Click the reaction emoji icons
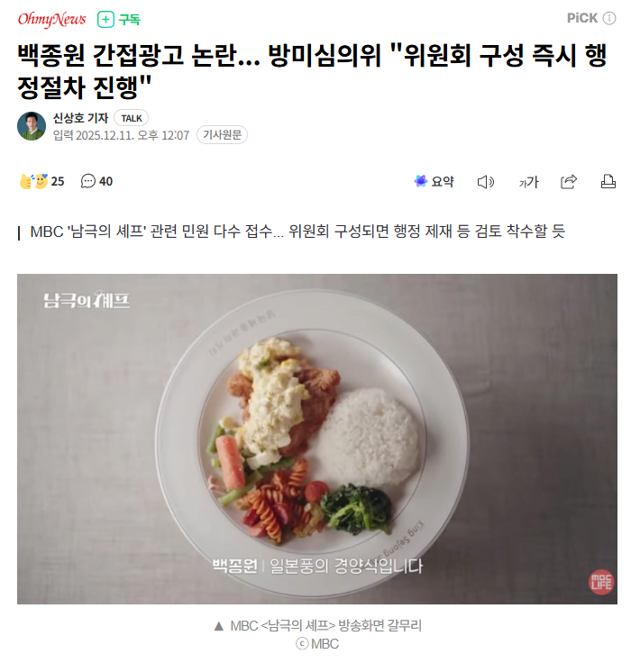The image size is (631, 672). click(33, 181)
